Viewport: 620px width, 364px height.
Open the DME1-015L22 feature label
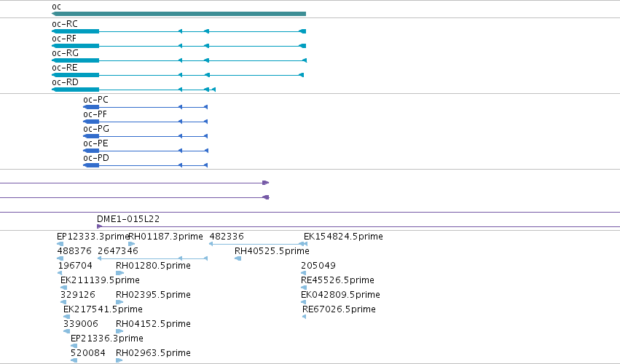[x=128, y=219]
